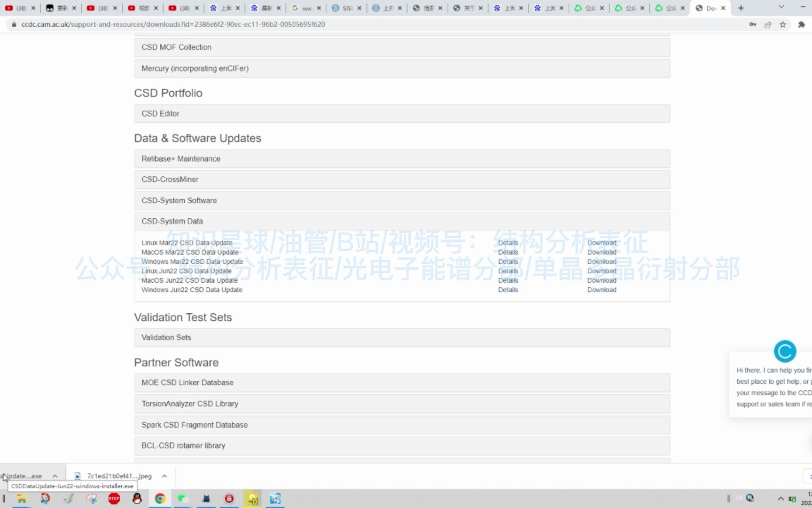Screen dimensions: 812x508
Task: Open the CCDC chat assistant bubble
Action: coord(785,351)
